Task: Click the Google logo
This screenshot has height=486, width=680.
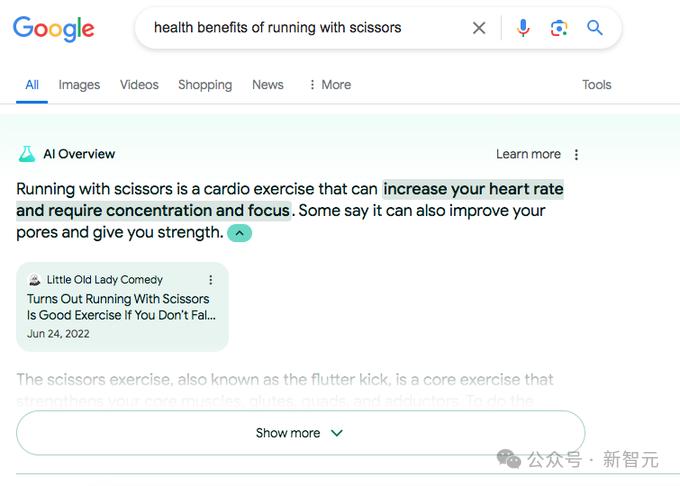Action: click(x=54, y=28)
